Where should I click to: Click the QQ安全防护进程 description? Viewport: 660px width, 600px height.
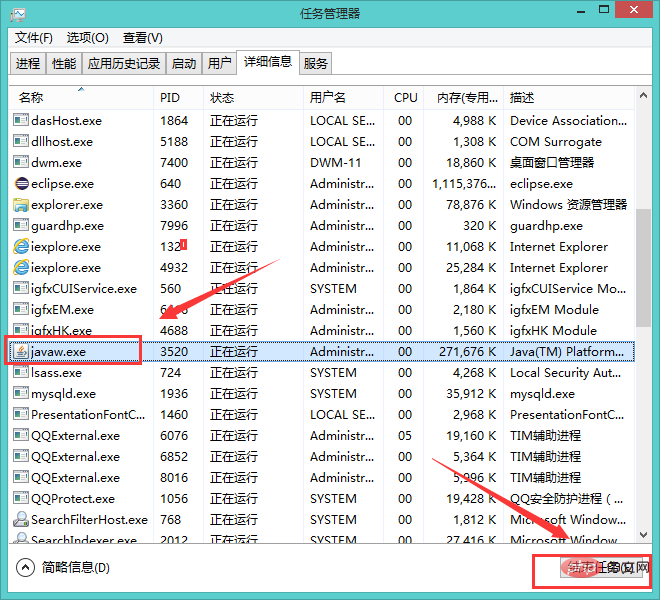pos(566,499)
